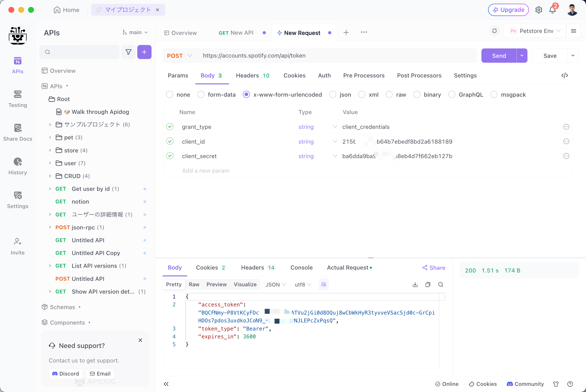586x392 pixels.
Task: Click the filter icon beside the search box
Action: pyautogui.click(x=128, y=52)
